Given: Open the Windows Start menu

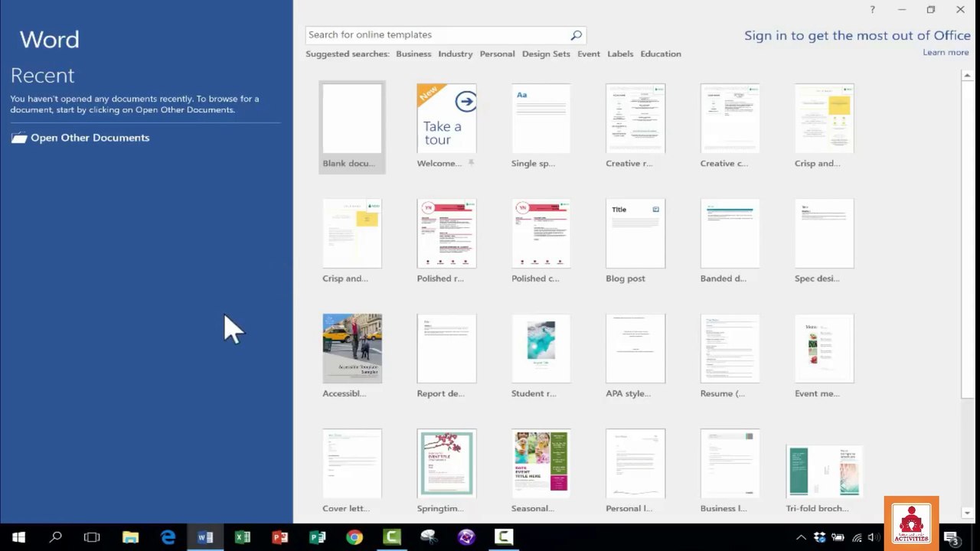Looking at the screenshot, I should click(18, 537).
